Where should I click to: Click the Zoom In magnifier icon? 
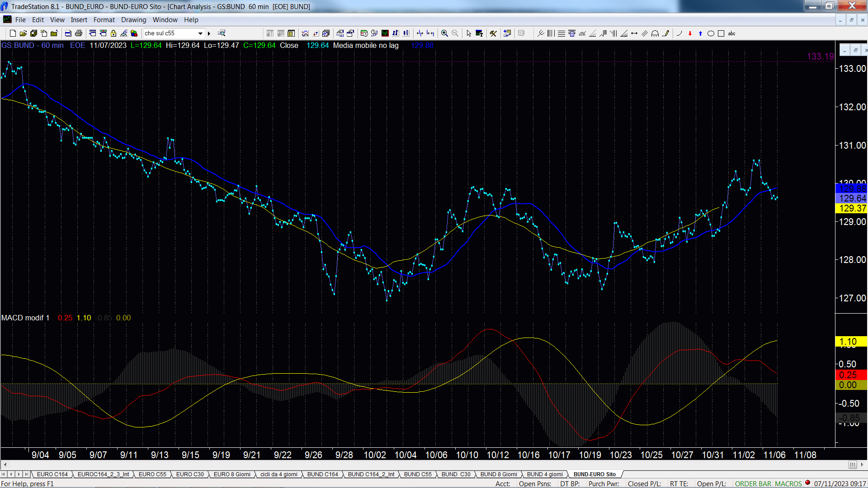click(444, 33)
